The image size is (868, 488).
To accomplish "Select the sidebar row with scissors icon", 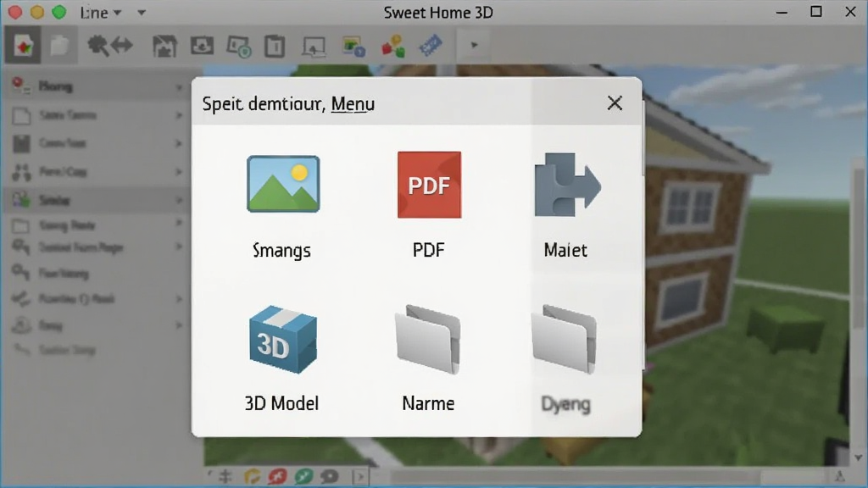I will click(x=97, y=171).
